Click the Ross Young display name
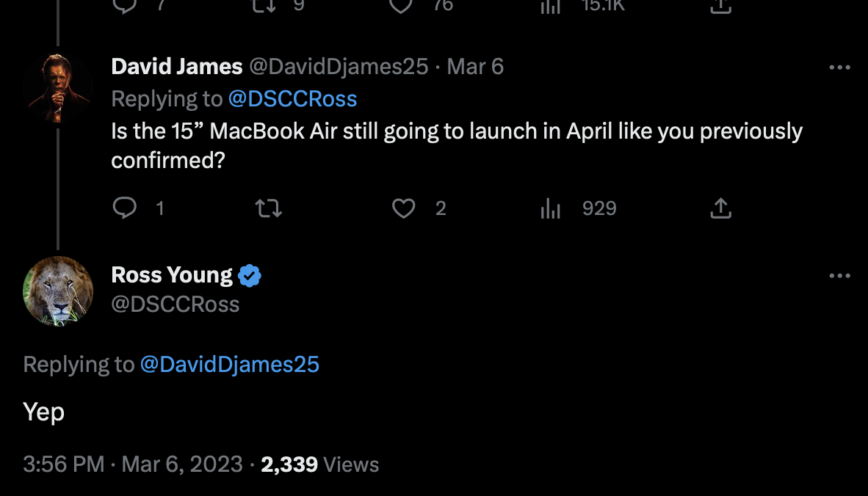Viewport: 868px width, 496px height. coord(172,275)
